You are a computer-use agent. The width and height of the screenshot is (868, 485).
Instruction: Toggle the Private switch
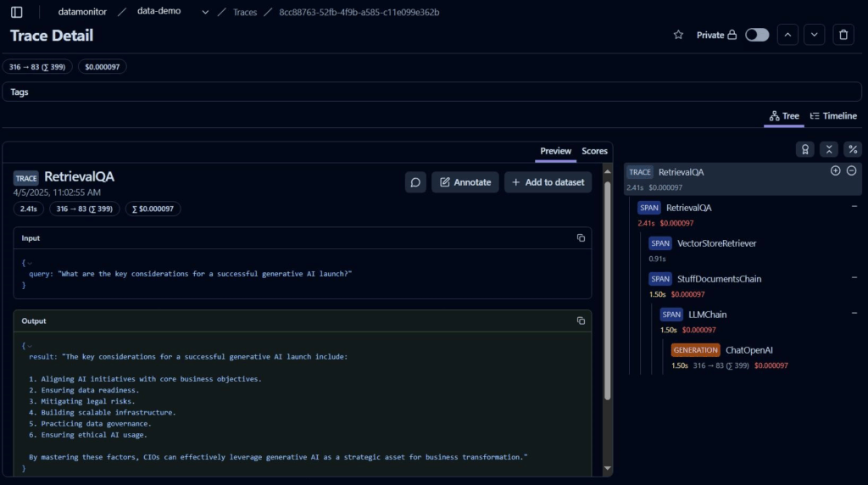(x=757, y=35)
